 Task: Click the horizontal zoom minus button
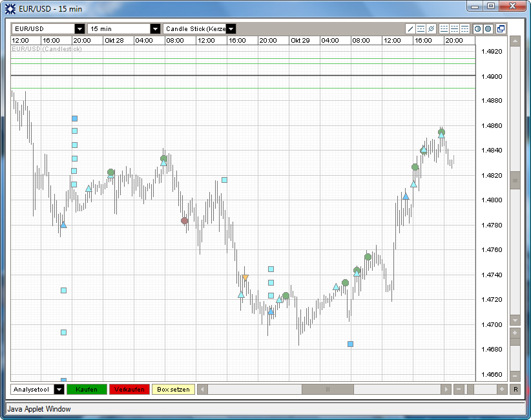(x=459, y=389)
